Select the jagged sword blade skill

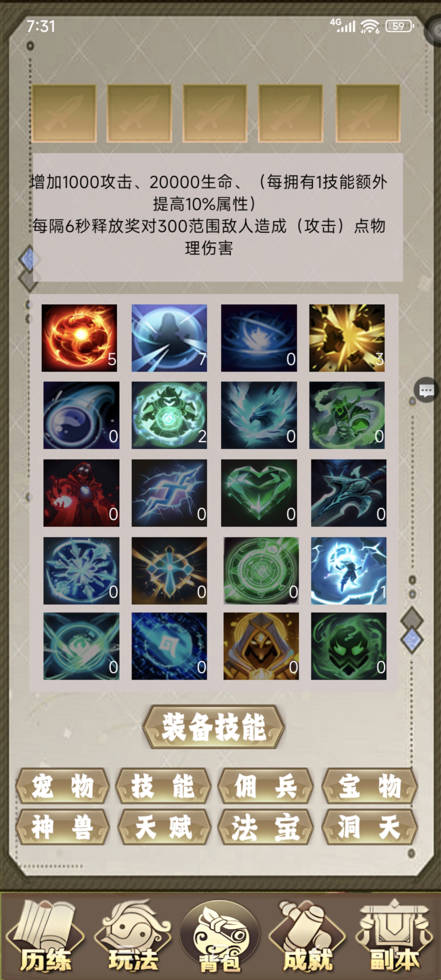tap(349, 493)
